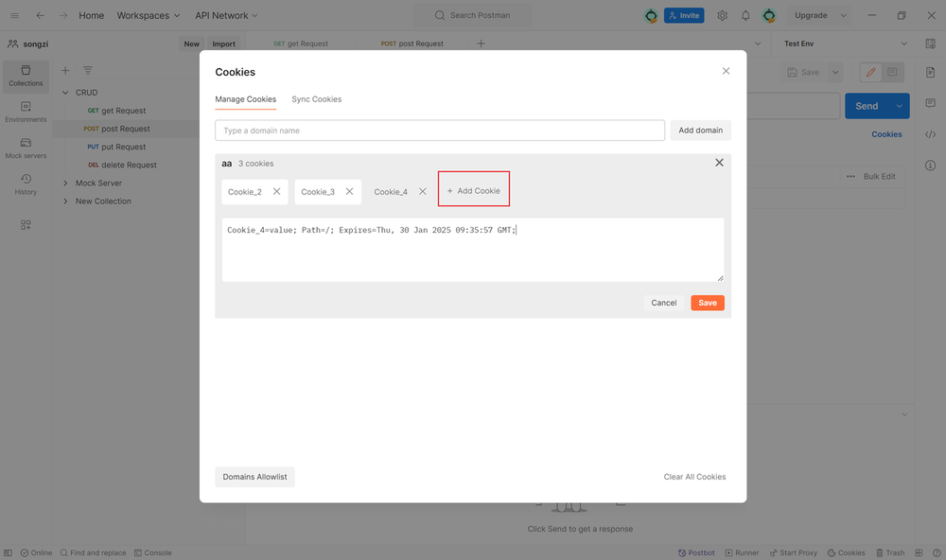Click into the domain name input field

440,131
